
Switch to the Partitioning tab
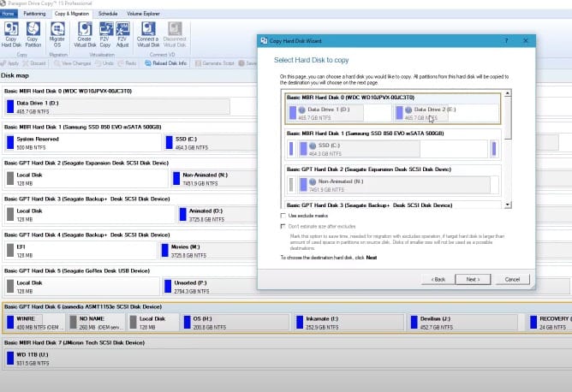pyautogui.click(x=34, y=15)
